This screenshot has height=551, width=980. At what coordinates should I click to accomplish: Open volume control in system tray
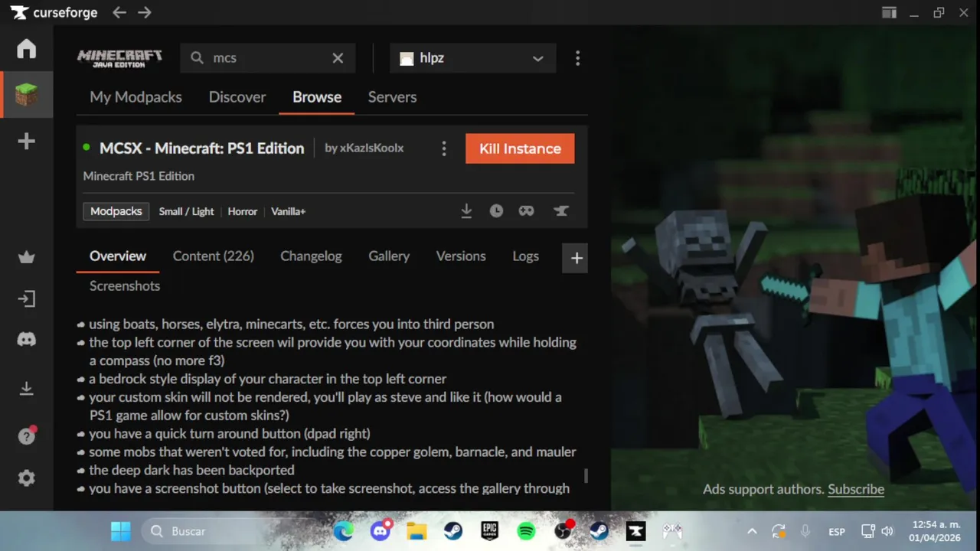tap(887, 531)
